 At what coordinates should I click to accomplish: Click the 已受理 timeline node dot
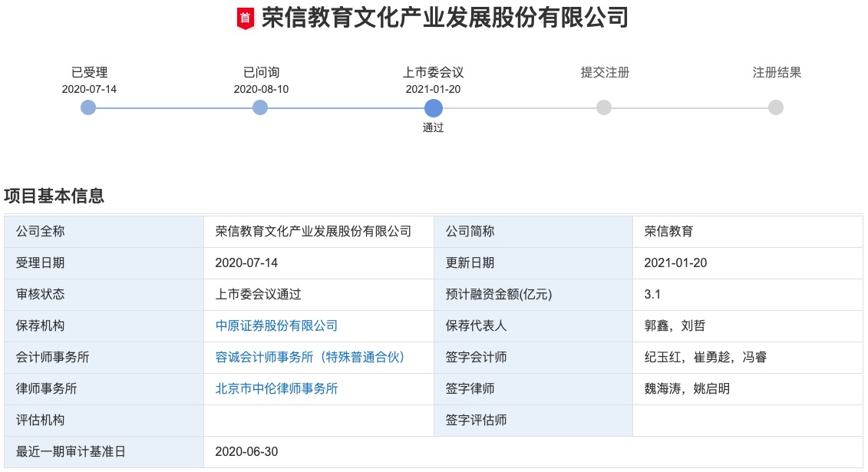pos(88,107)
